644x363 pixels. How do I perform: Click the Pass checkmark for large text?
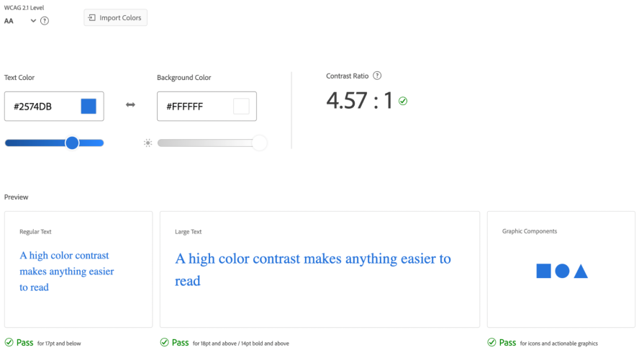[165, 342]
